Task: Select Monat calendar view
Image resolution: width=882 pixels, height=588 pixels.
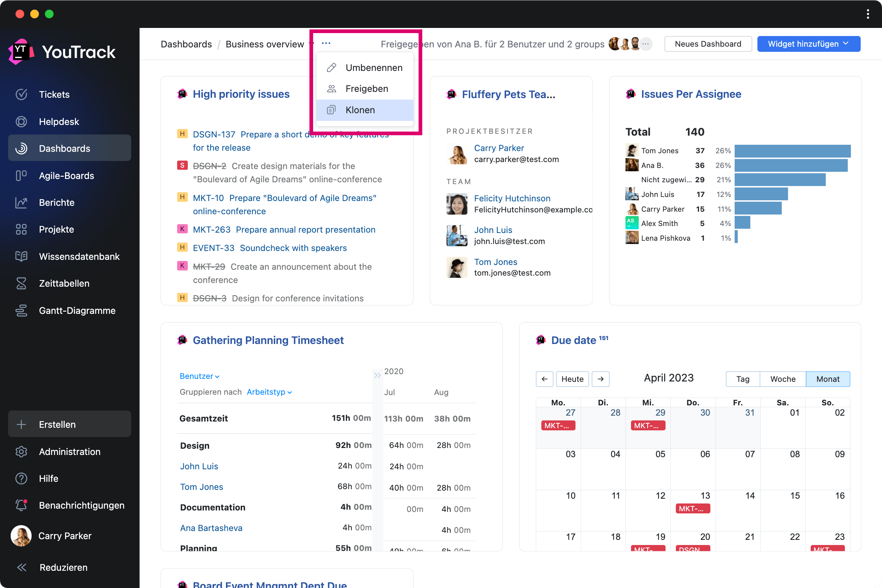Action: pyautogui.click(x=828, y=379)
